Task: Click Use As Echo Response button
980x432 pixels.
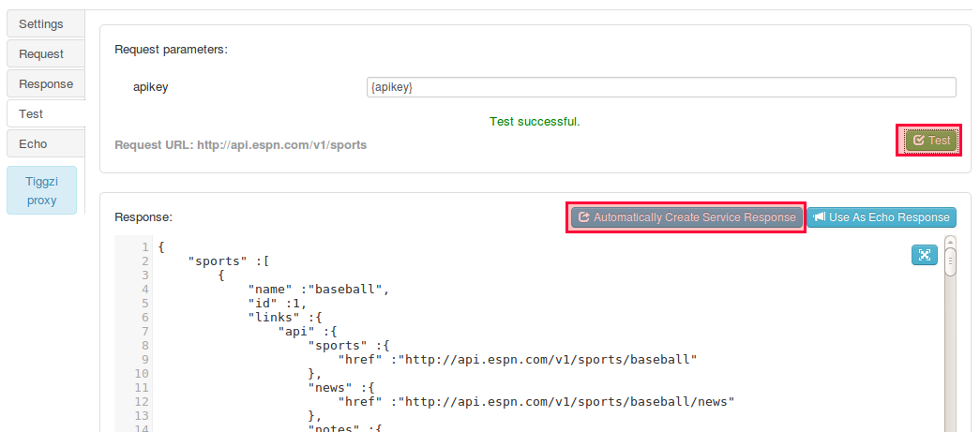Action: (x=882, y=217)
